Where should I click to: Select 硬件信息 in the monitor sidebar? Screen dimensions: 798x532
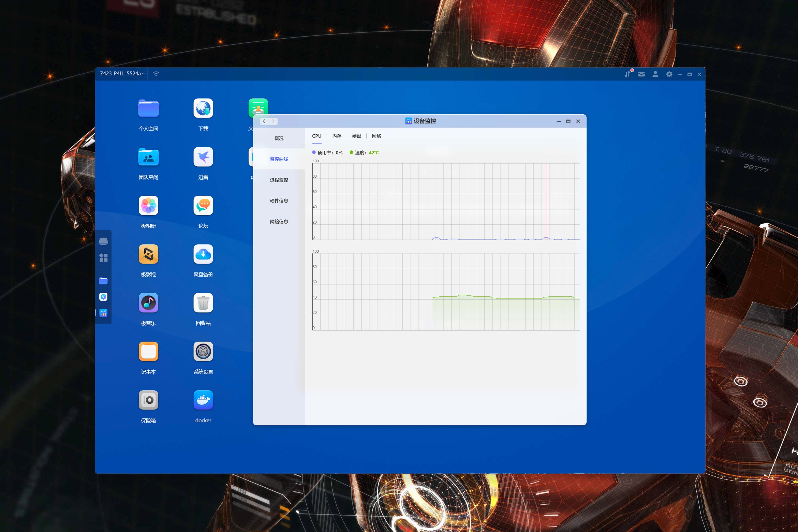279,201
